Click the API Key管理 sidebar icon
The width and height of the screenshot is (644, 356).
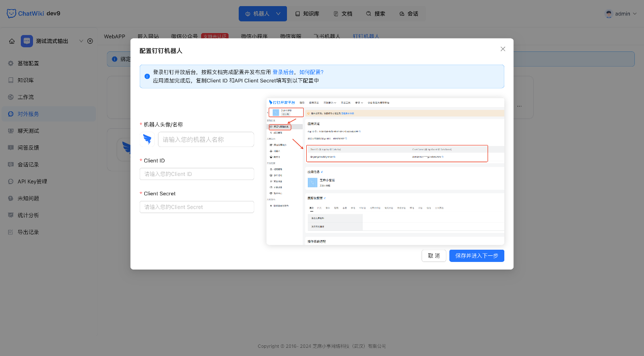11,182
